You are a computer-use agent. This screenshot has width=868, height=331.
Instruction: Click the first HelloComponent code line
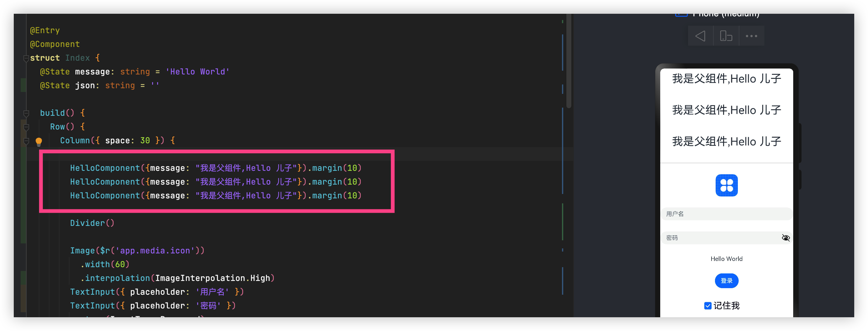[x=216, y=168]
